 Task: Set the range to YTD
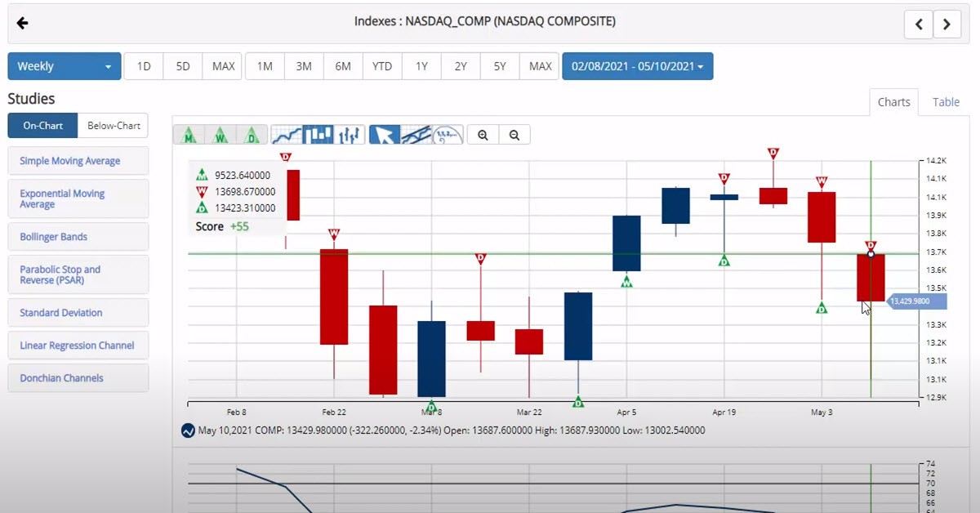coord(382,66)
